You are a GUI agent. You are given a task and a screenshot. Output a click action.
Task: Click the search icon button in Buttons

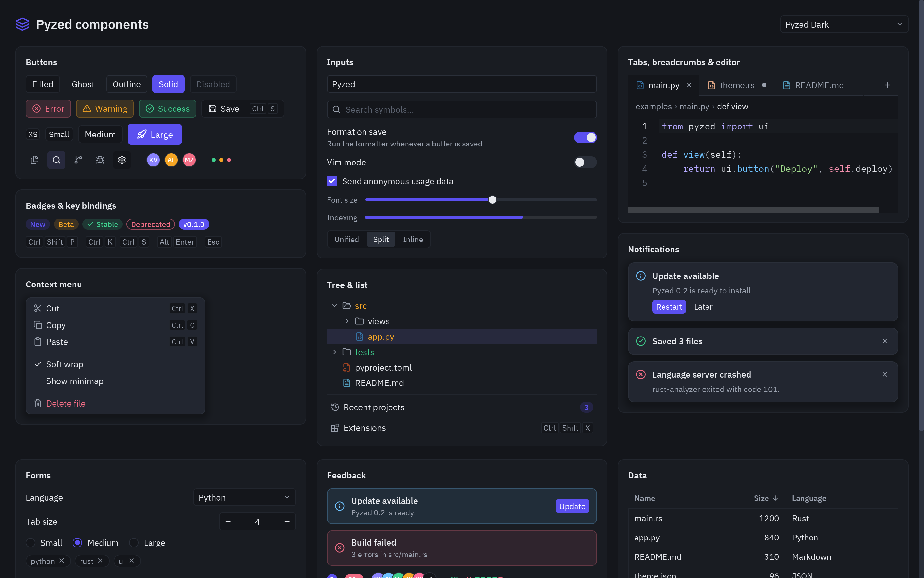point(56,160)
